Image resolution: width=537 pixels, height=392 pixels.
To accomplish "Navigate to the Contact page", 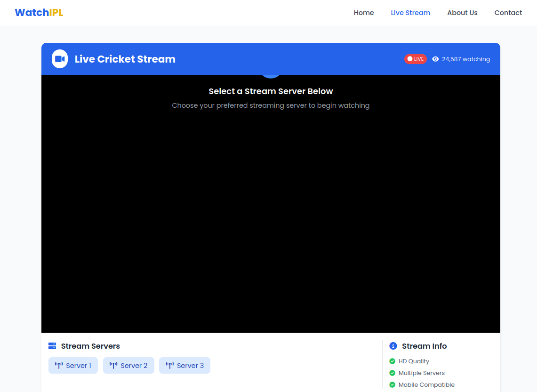I will point(508,13).
